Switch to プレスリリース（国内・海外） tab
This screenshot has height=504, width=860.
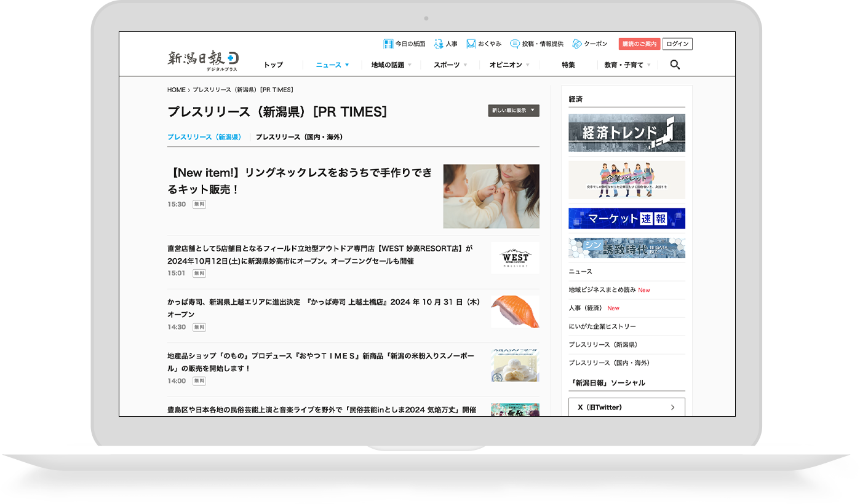tap(299, 137)
